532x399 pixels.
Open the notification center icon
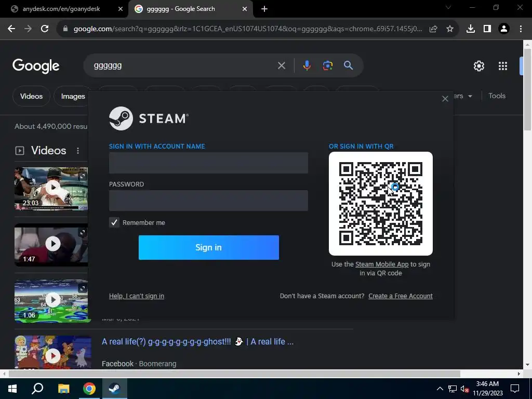(x=515, y=389)
